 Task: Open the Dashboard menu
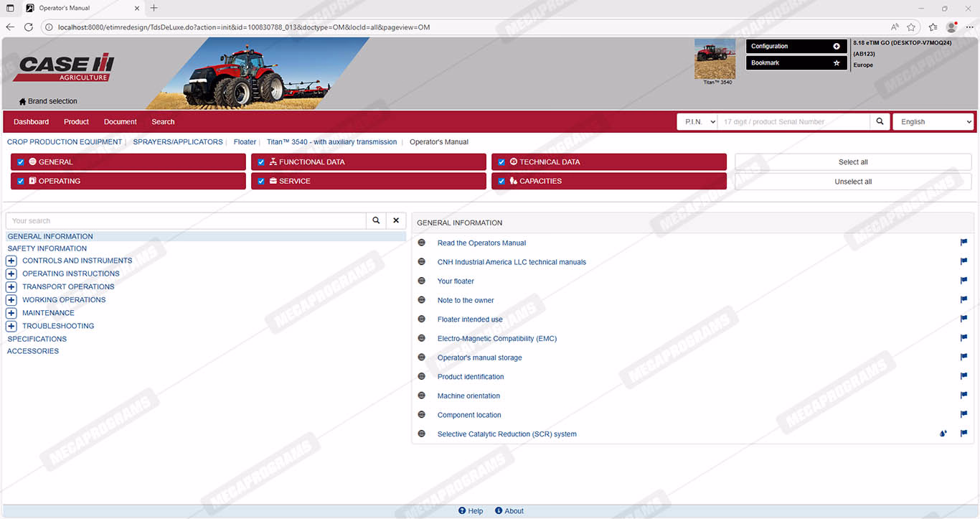click(32, 122)
